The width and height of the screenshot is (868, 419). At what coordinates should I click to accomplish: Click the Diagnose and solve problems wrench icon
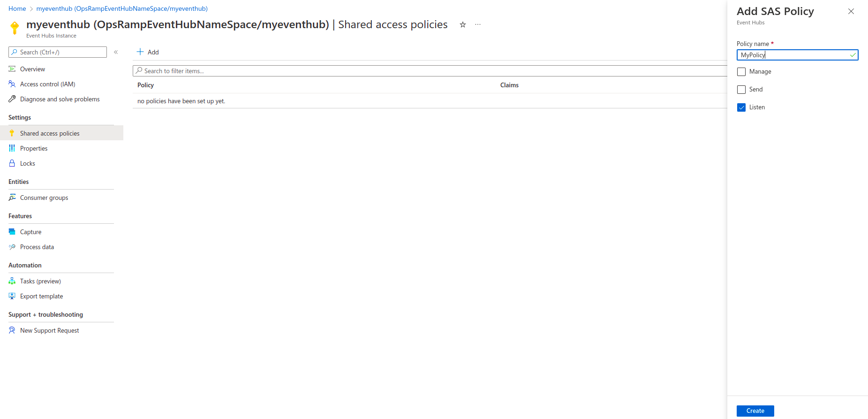coord(12,99)
